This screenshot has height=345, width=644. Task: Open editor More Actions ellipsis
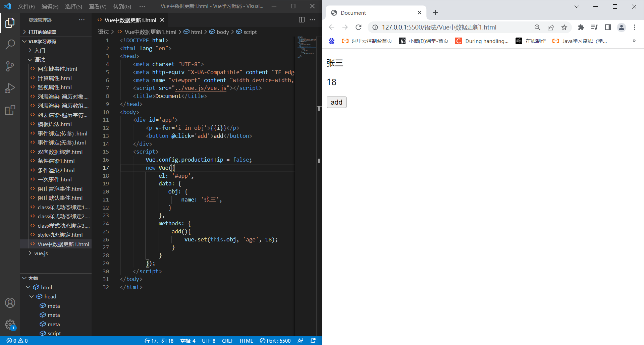point(312,20)
